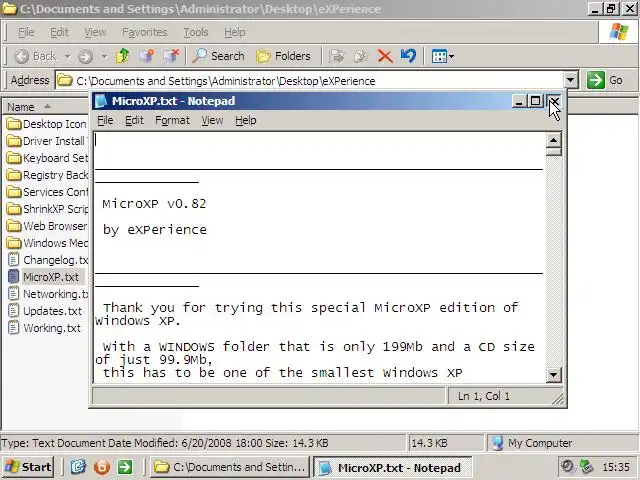The image size is (640, 480).
Task: Click the Notepad vertical scrollbar thumb
Action: click(553, 152)
